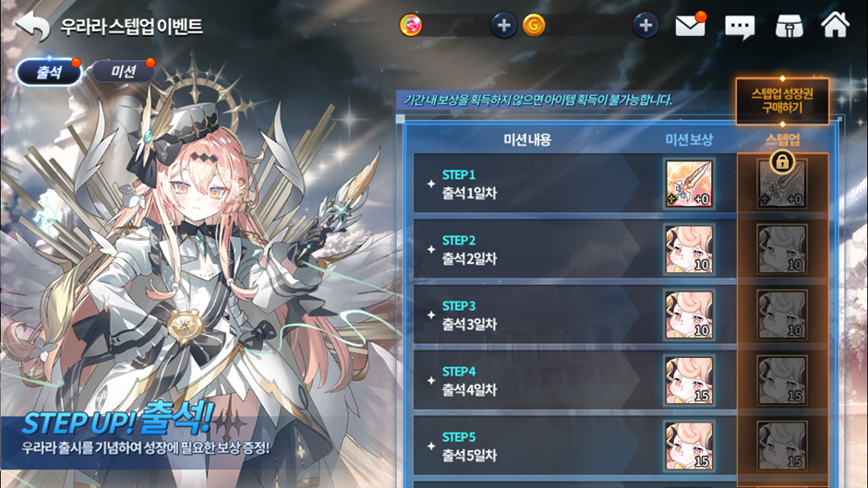Add gold with the second plus button
The height and width of the screenshot is (488, 868).
pos(645,26)
